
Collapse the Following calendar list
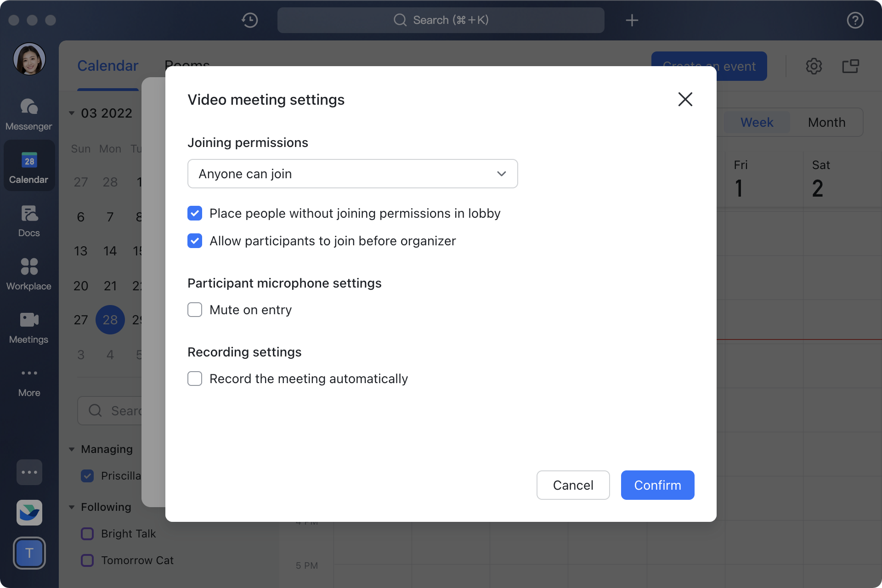tap(72, 507)
